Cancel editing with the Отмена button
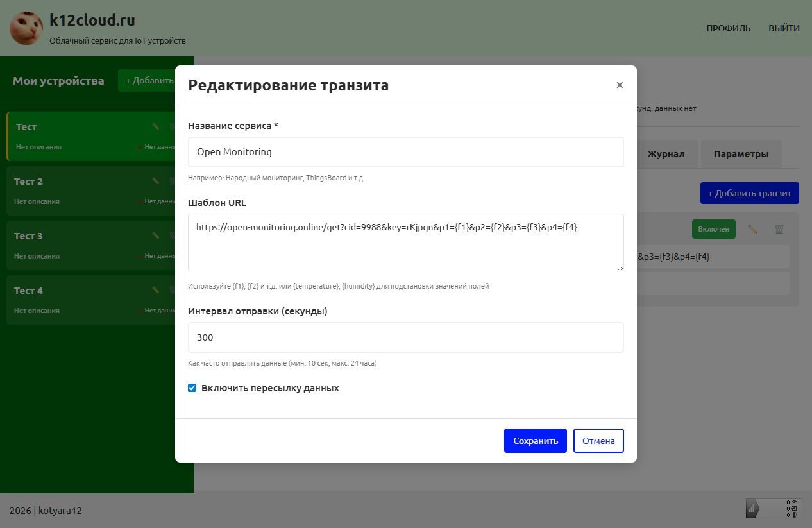The image size is (812, 528). click(598, 441)
